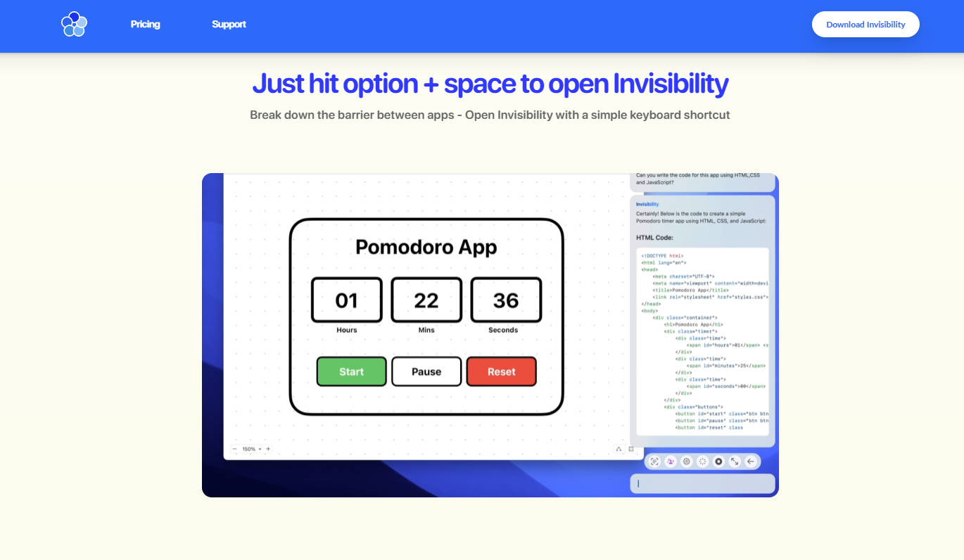Viewport: 964px width, 560px height.
Task: Click inside the Invisibility chat input field
Action: click(702, 483)
